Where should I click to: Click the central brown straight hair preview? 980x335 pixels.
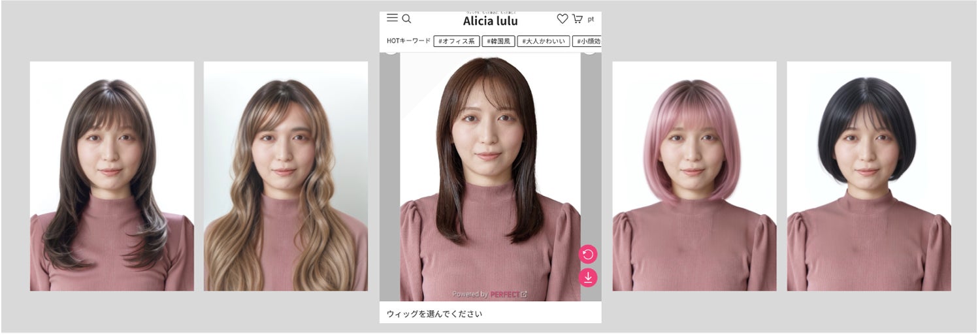[490, 176]
